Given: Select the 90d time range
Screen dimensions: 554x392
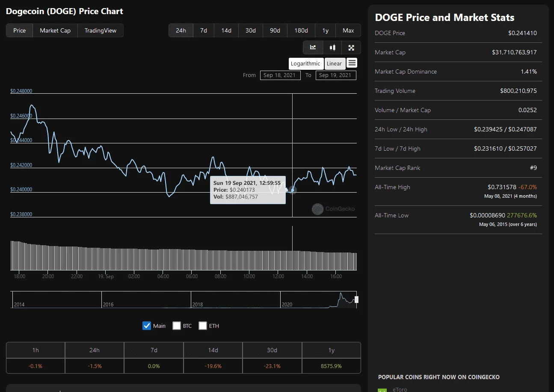Looking at the screenshot, I should (x=275, y=30).
